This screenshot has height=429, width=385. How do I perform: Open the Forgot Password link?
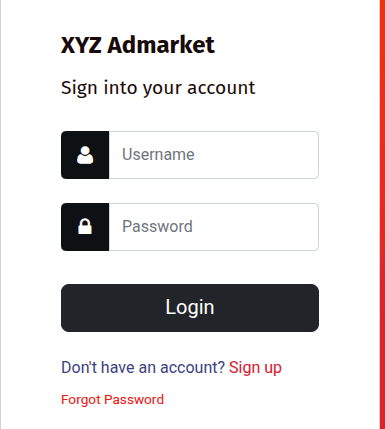(112, 400)
